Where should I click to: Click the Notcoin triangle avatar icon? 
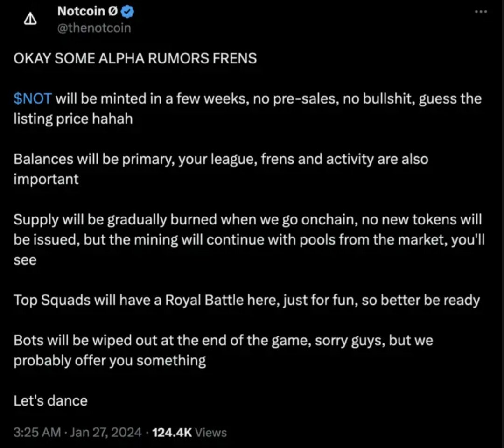pos(30,19)
